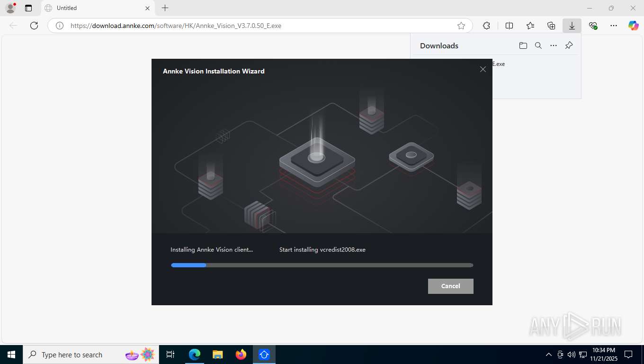The height and width of the screenshot is (364, 644).
Task: Open the Extensions puzzle icon
Action: 486,26
